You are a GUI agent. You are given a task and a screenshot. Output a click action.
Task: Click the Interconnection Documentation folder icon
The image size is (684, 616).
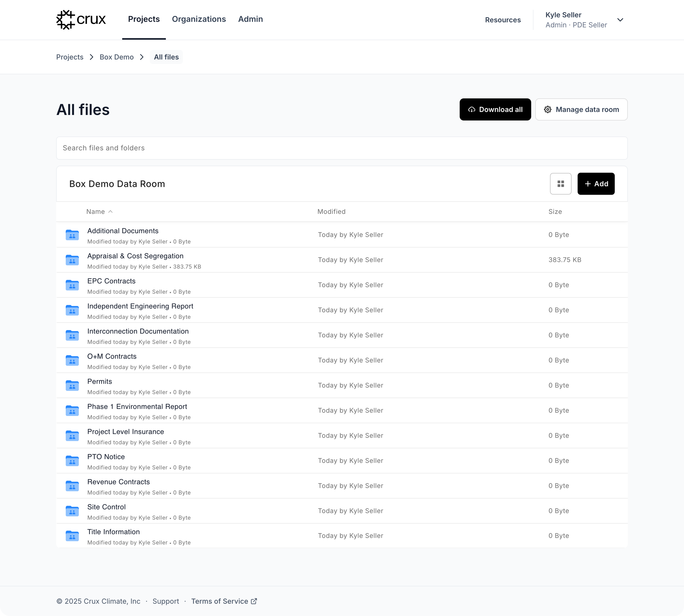pos(72,335)
